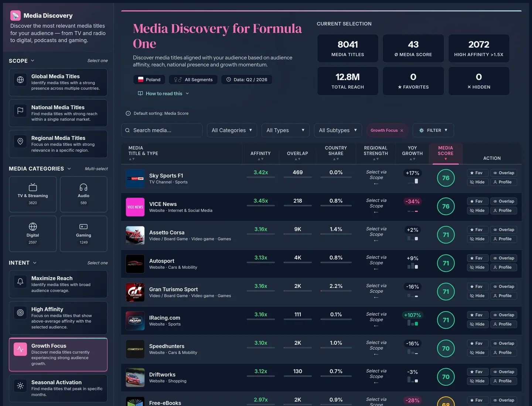This screenshot has height=406, width=532.
Task: Sort by YoY Growth column header
Action: [412, 153]
